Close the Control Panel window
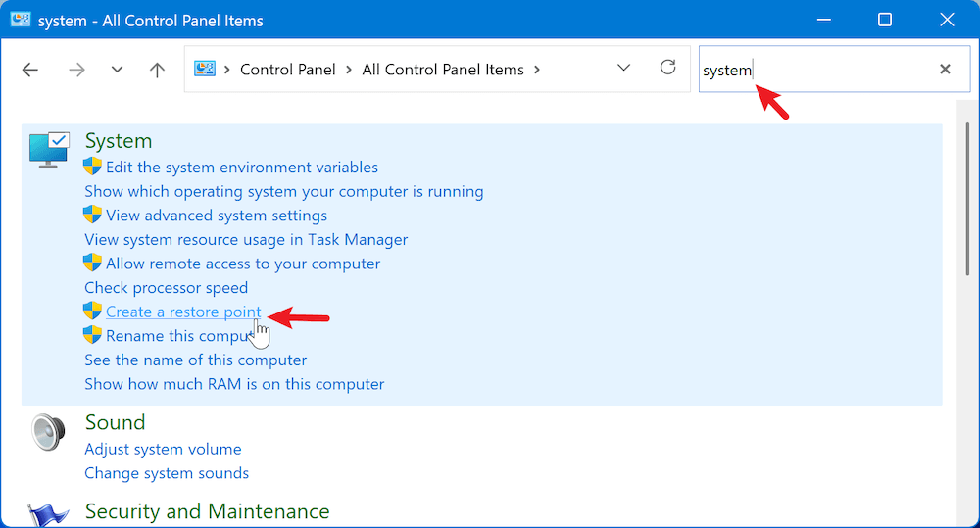The width and height of the screenshot is (980, 528). [x=947, y=20]
